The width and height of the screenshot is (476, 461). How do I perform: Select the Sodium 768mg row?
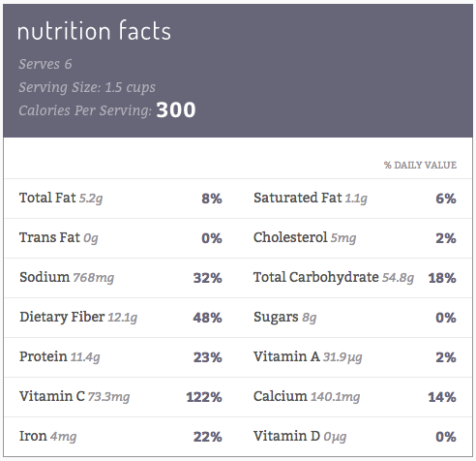pos(121,278)
